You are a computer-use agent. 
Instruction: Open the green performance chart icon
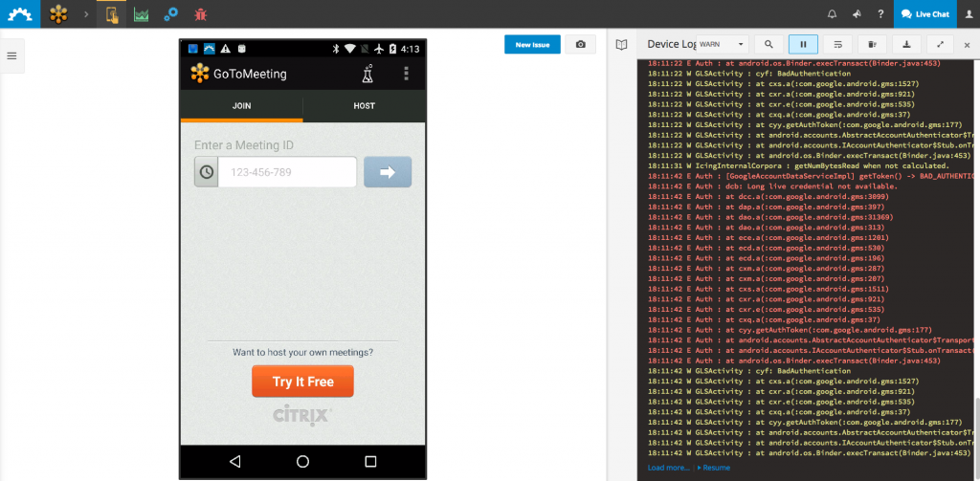[x=142, y=14]
